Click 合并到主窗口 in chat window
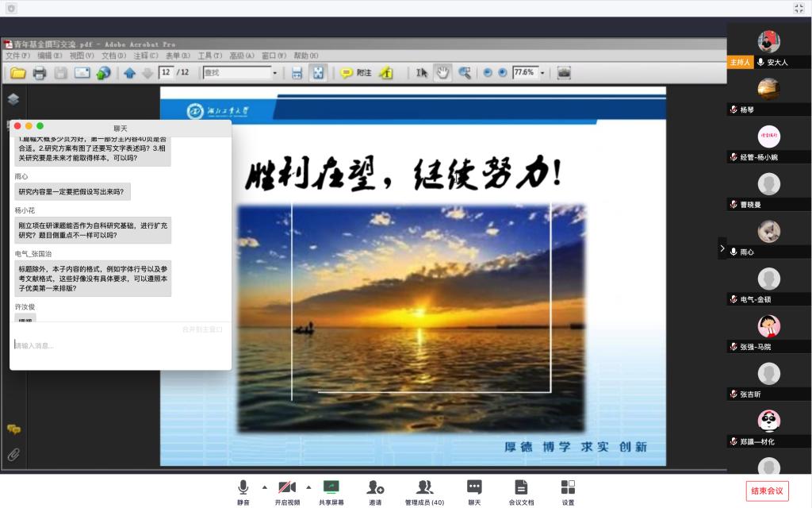812x508 pixels. 202,329
